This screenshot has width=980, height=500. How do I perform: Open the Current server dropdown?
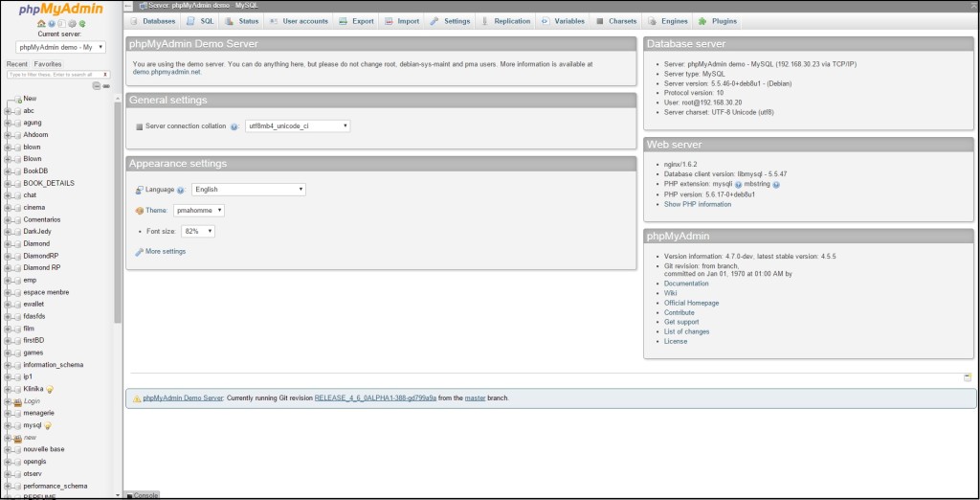[61, 46]
